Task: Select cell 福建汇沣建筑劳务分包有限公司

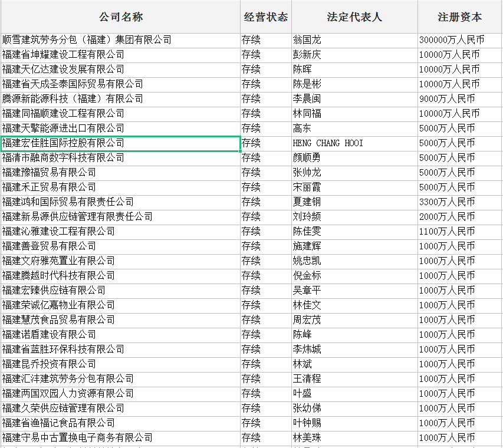Action: click(x=121, y=380)
